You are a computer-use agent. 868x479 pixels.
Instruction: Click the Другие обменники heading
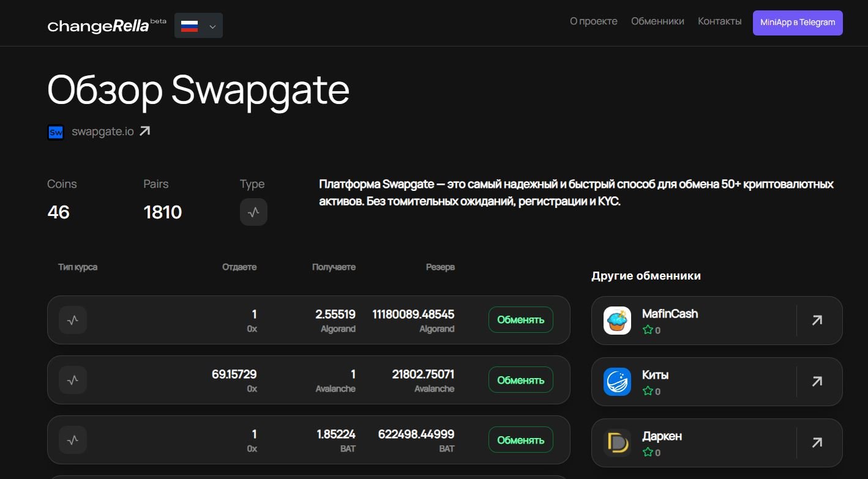click(x=646, y=276)
